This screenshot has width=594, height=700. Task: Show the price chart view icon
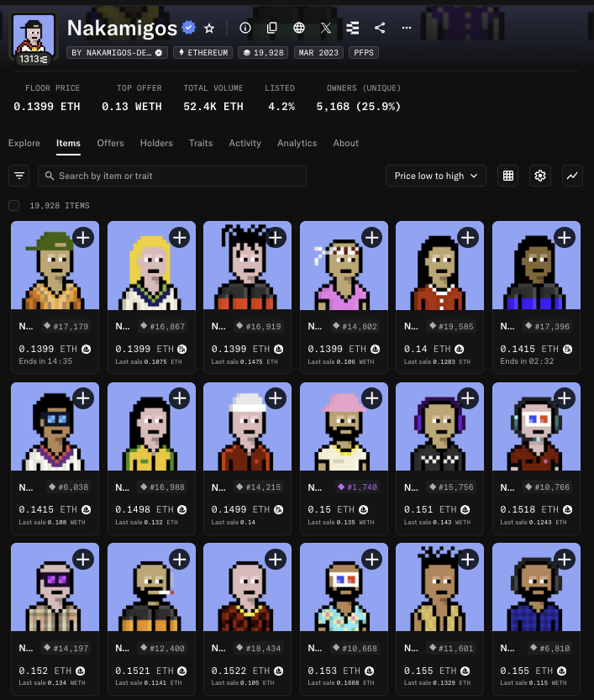(x=572, y=176)
